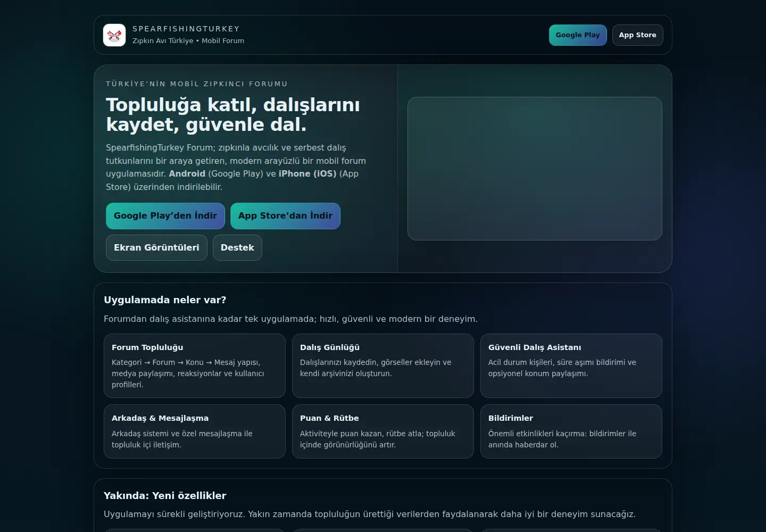
Task: Select the Arkadaş & Mesajlaşma card
Action: coord(195,431)
